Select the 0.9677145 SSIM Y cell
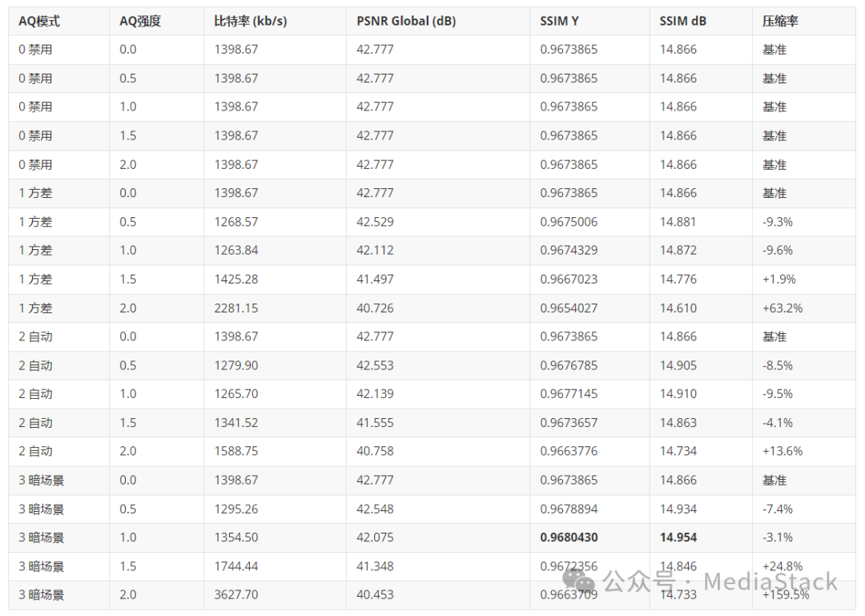Image resolution: width=865 pixels, height=616 pixels. pos(569,394)
